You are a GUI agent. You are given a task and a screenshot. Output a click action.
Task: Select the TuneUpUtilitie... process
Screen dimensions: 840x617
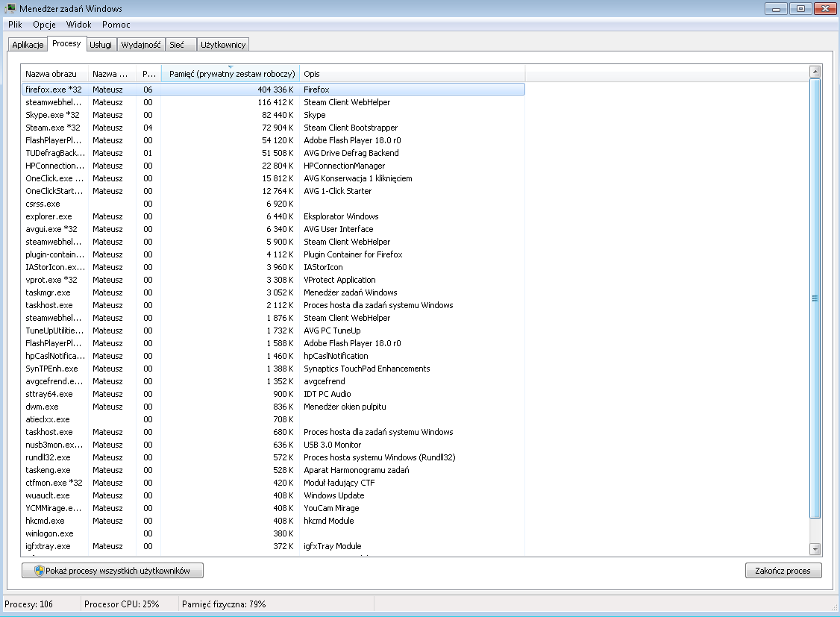[x=273, y=331]
